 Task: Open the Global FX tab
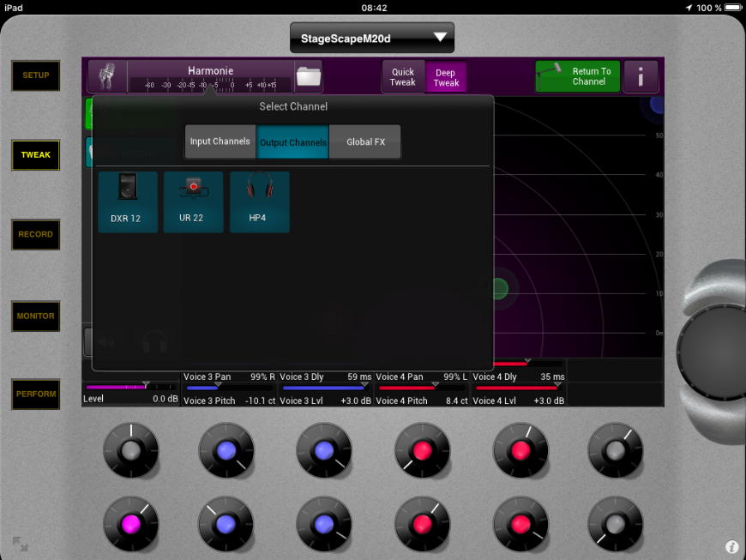point(365,142)
